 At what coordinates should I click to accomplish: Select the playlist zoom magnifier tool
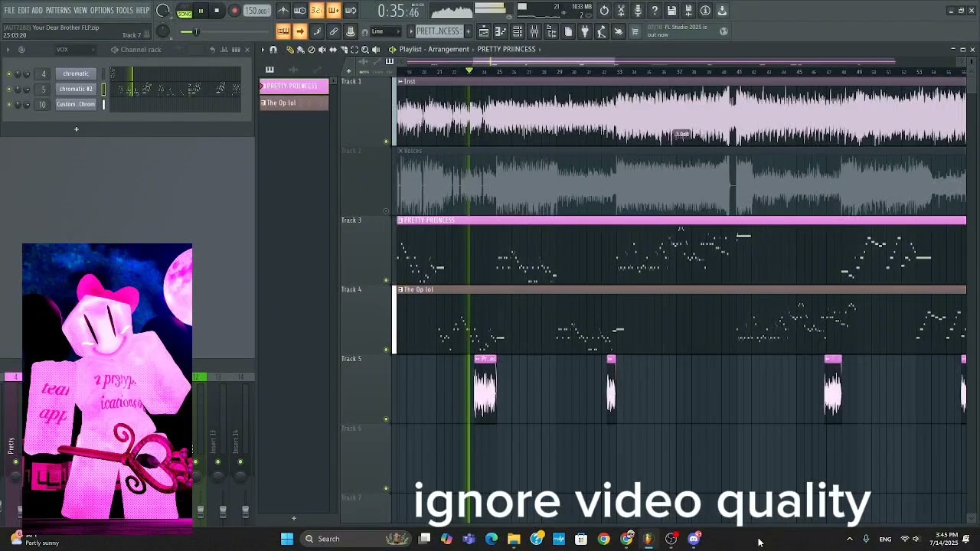point(364,50)
